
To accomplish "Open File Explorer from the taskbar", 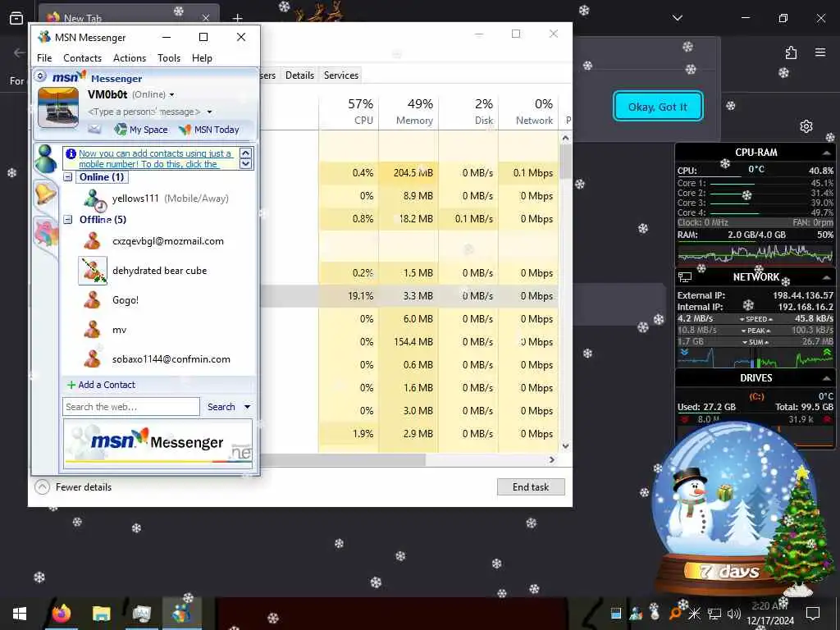I will [x=101, y=614].
